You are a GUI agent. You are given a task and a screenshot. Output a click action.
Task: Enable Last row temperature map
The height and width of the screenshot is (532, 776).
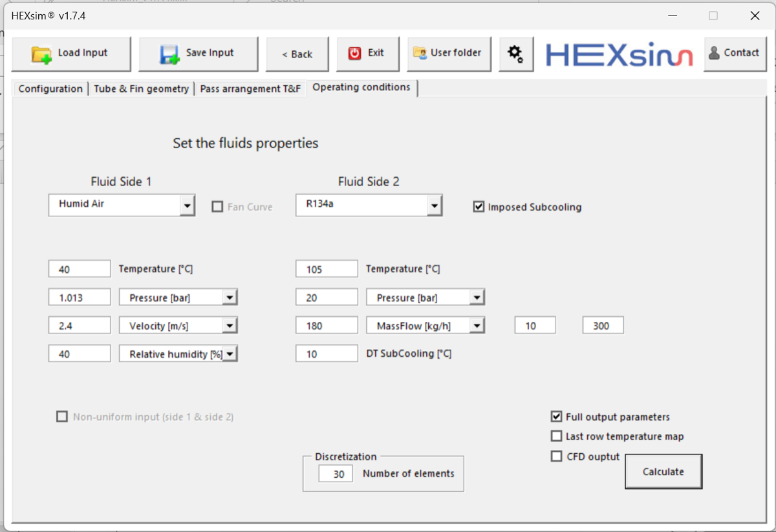coord(556,436)
